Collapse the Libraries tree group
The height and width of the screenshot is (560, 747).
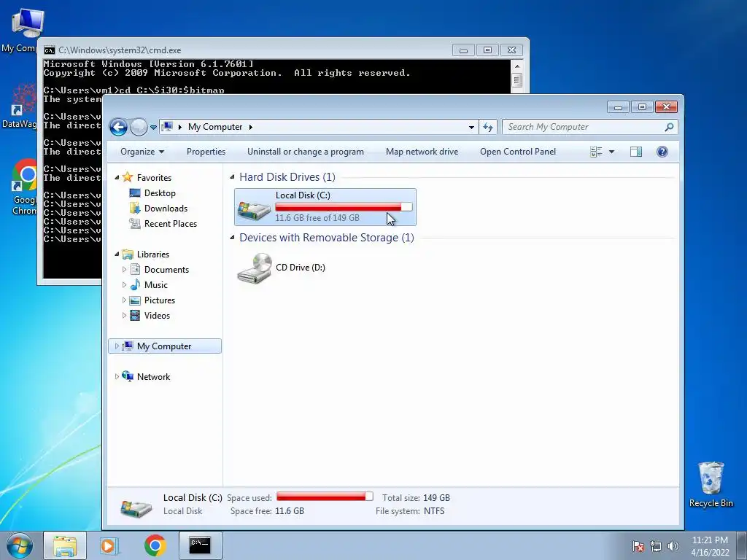pos(117,254)
